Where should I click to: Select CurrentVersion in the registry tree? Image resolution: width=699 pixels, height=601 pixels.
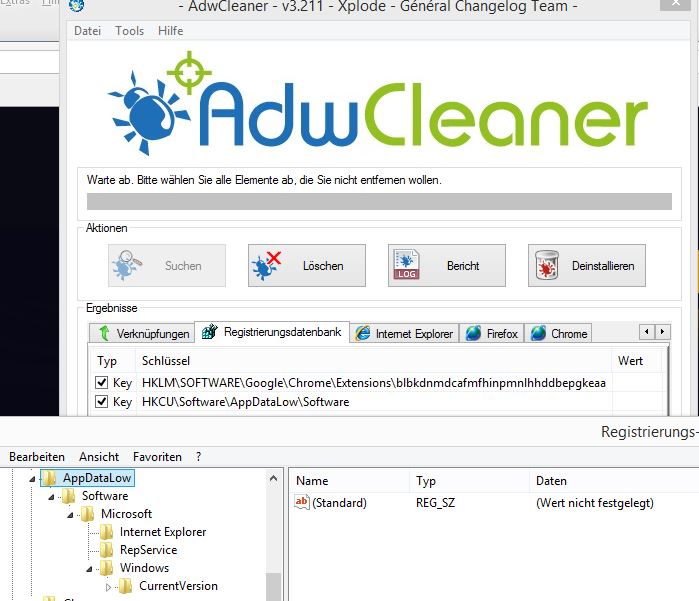point(178,586)
